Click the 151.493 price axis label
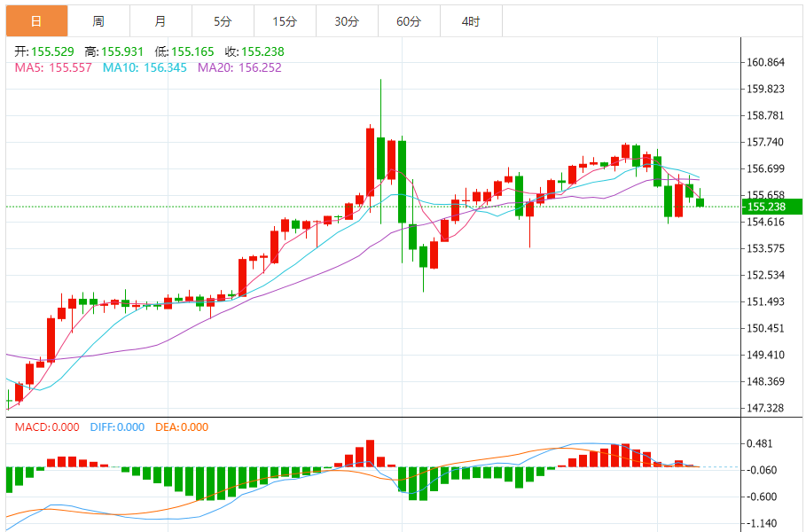 tap(765, 301)
